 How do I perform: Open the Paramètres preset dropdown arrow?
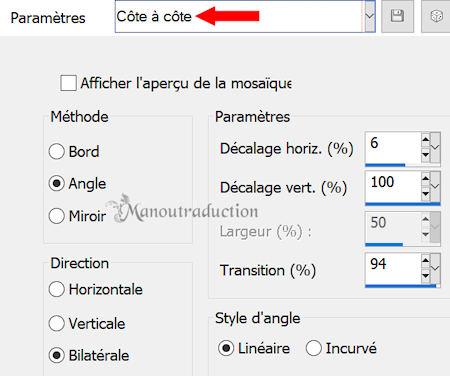pyautogui.click(x=369, y=16)
